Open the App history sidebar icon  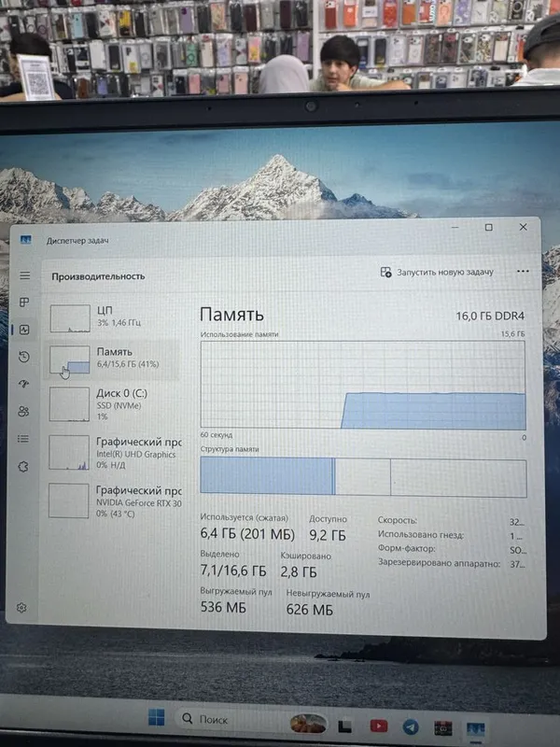(x=24, y=357)
